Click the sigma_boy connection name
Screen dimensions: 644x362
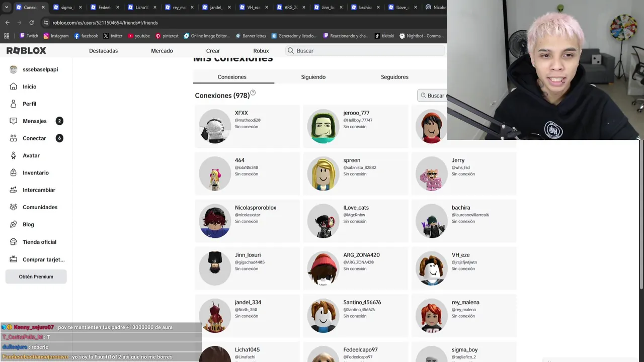(x=464, y=349)
